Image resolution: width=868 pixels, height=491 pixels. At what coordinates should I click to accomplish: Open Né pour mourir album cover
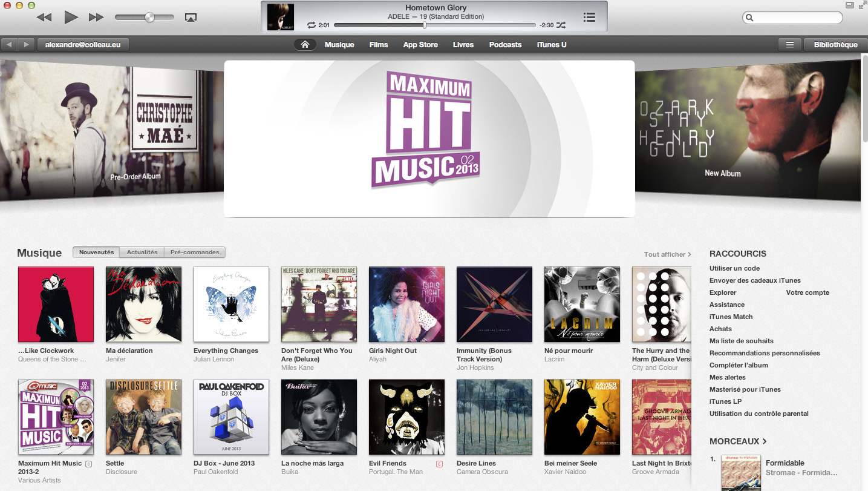coord(582,305)
